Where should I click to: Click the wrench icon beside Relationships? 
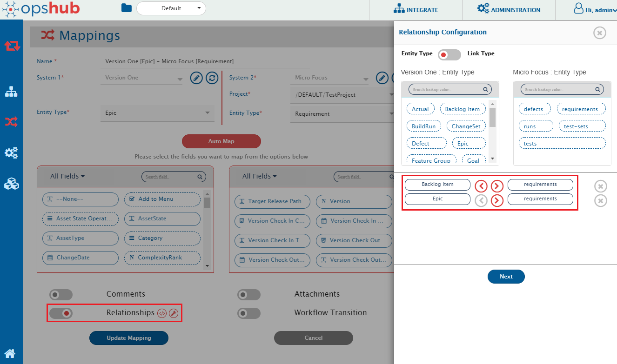174,313
